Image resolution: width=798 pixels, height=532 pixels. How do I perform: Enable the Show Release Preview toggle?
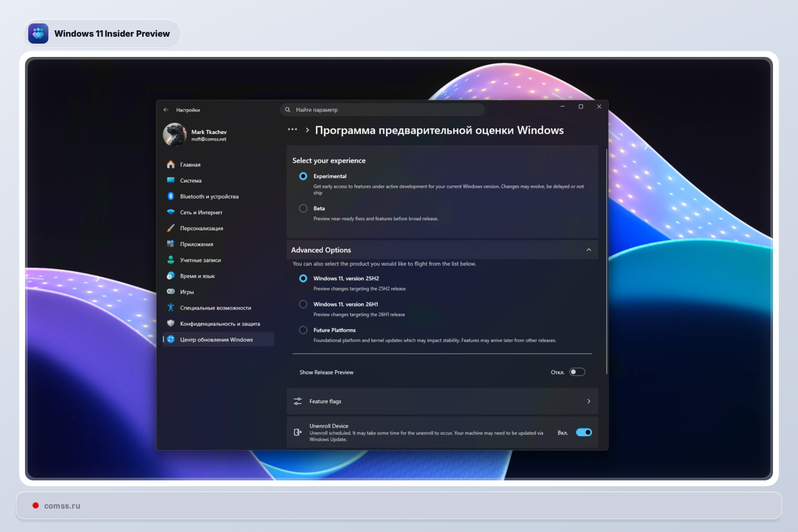click(577, 372)
